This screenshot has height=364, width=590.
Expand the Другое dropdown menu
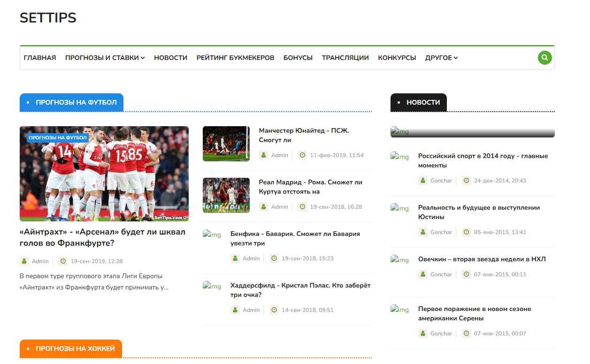441,58
